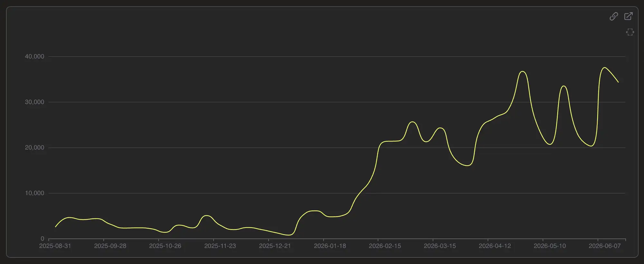This screenshot has height=264, width=644.
Task: Click the 2025-11-23 date label
Action: [x=220, y=246]
